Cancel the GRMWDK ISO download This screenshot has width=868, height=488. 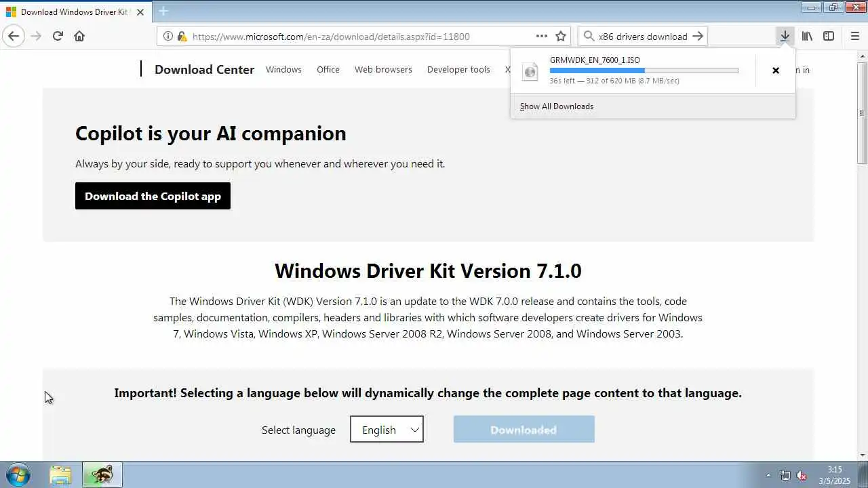tap(776, 70)
